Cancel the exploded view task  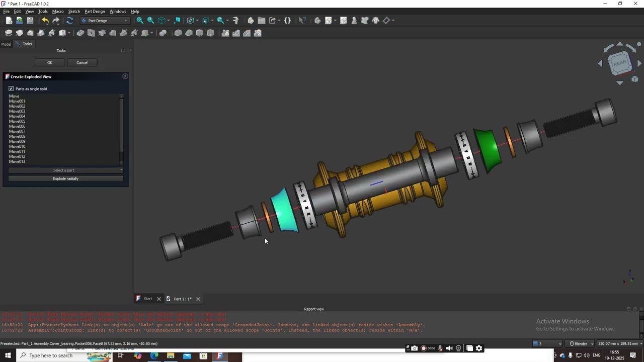click(x=82, y=63)
